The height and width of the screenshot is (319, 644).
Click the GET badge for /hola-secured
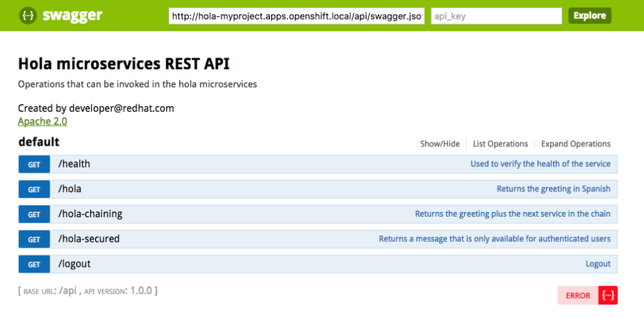34,239
